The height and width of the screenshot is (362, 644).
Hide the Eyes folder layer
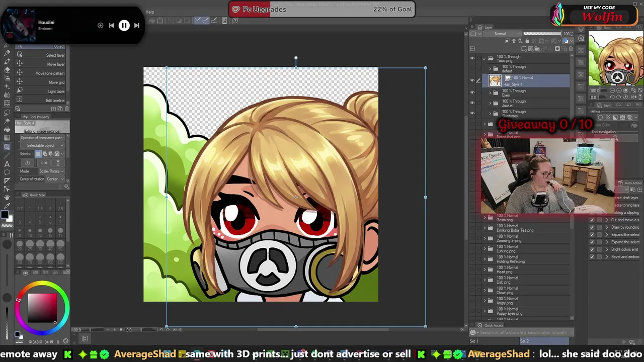[472, 93]
